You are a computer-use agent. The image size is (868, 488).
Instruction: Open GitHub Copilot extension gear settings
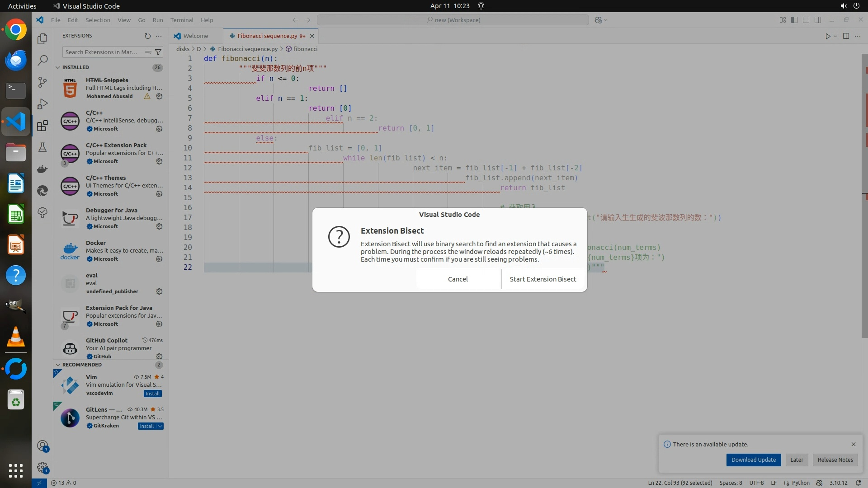tap(159, 357)
